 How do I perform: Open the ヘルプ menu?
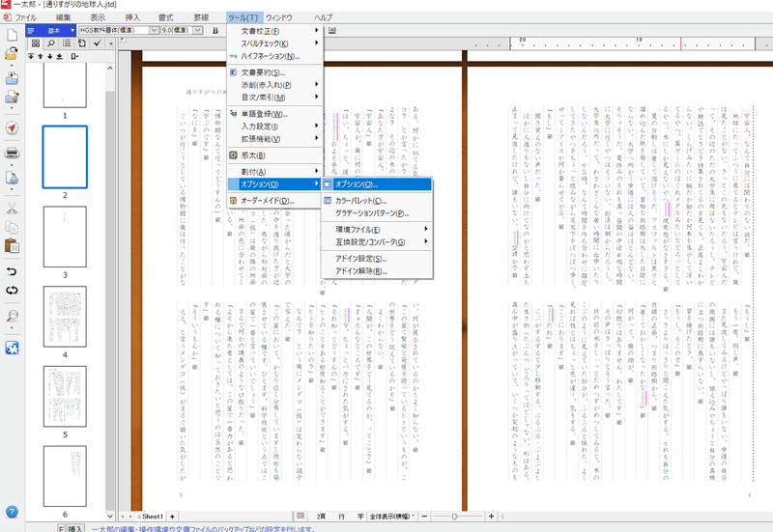[x=324, y=17]
